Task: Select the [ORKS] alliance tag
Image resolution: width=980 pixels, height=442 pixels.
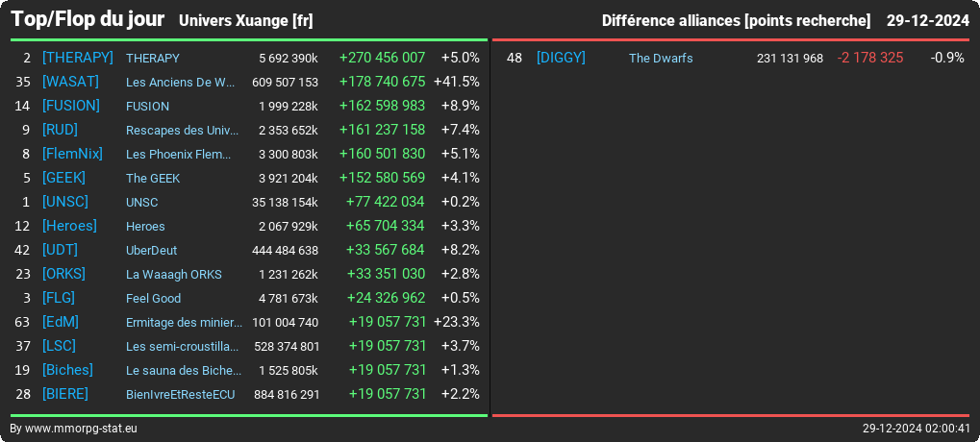Action: tap(63, 274)
